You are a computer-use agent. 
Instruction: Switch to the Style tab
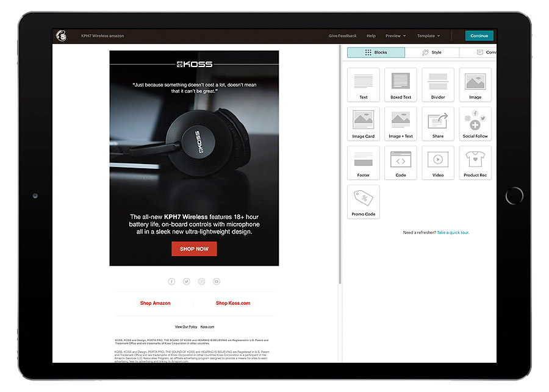[432, 52]
